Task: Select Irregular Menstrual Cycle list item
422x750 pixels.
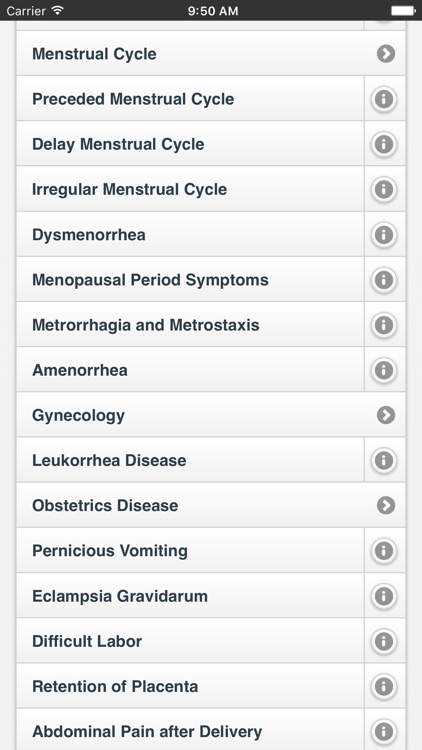Action: (190, 189)
